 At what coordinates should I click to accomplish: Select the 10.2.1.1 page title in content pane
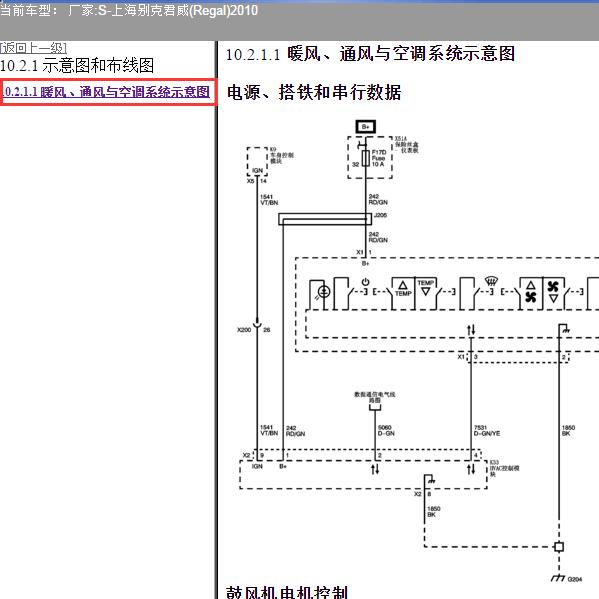pyautogui.click(x=370, y=54)
